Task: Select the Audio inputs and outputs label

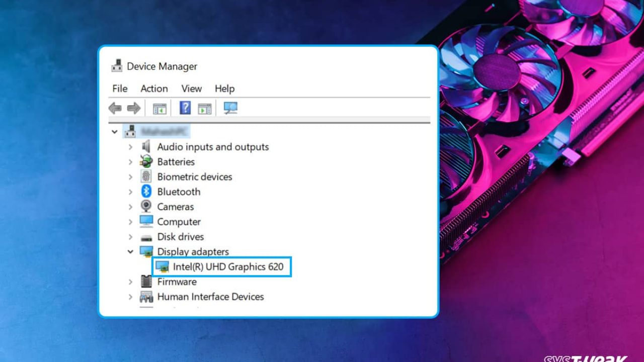Action: pos(213,147)
